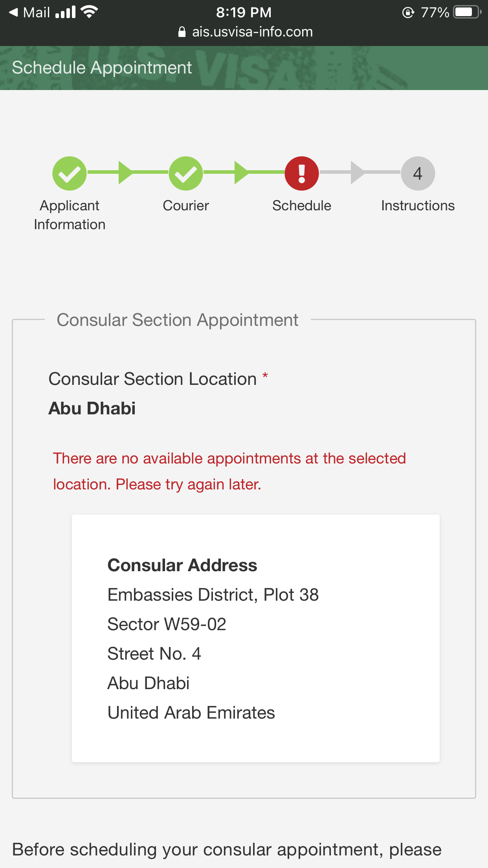The width and height of the screenshot is (488, 868).
Task: Tap the green Applicant Information checkmark step
Action: 70,173
